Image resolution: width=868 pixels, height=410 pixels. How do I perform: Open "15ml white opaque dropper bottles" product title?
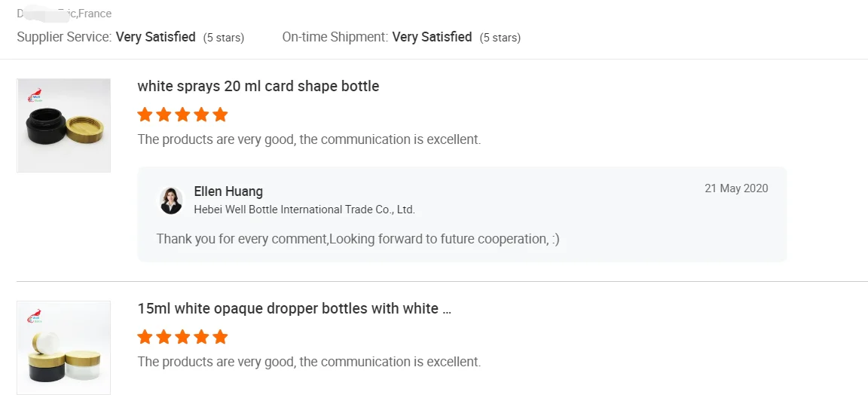click(x=294, y=308)
